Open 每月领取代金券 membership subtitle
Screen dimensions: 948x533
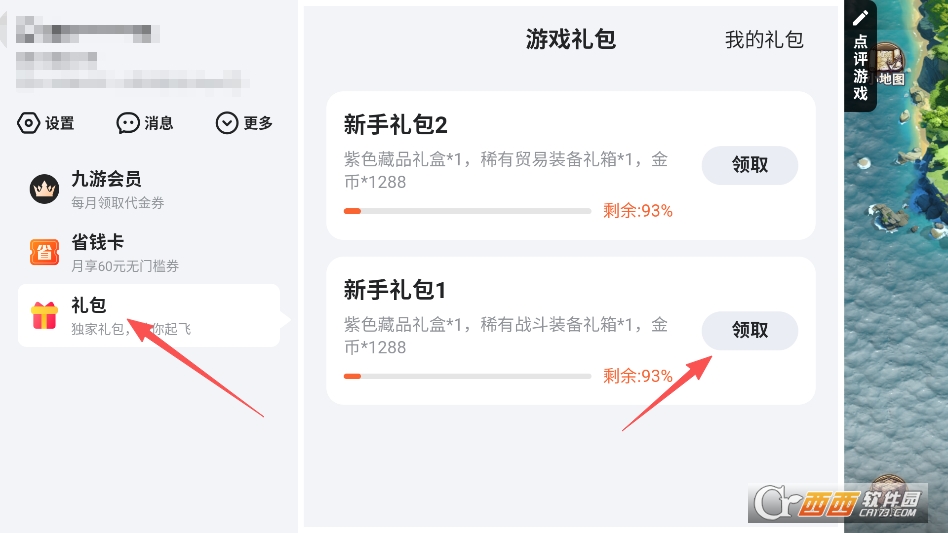[x=118, y=203]
